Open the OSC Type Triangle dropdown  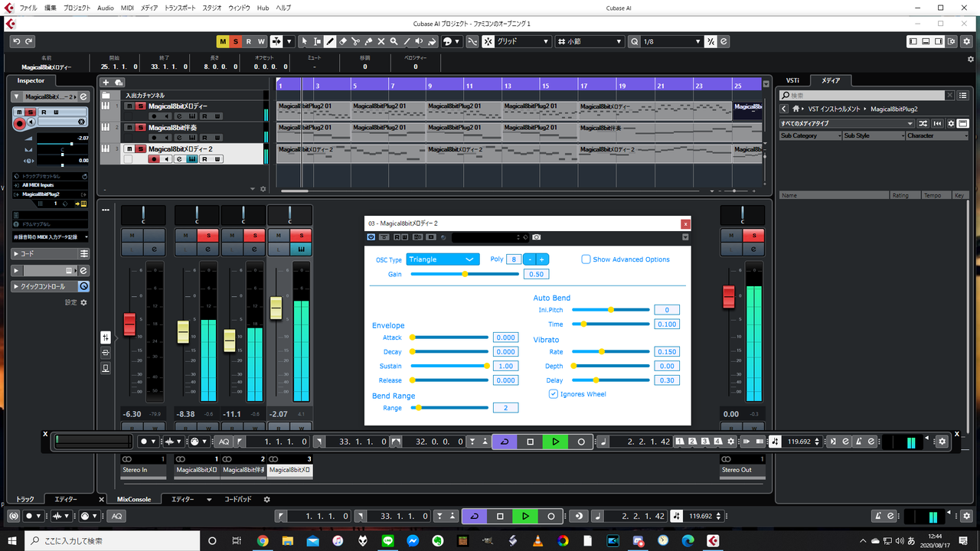(443, 259)
